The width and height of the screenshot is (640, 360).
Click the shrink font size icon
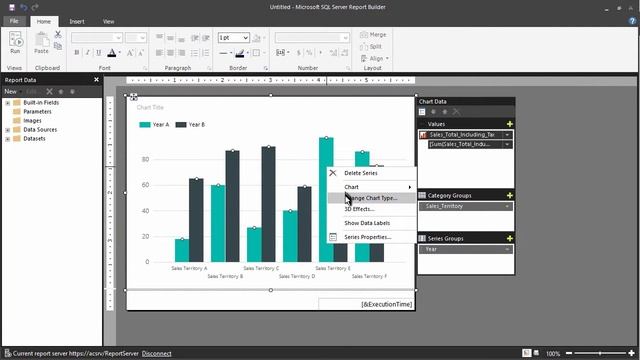click(x=141, y=53)
